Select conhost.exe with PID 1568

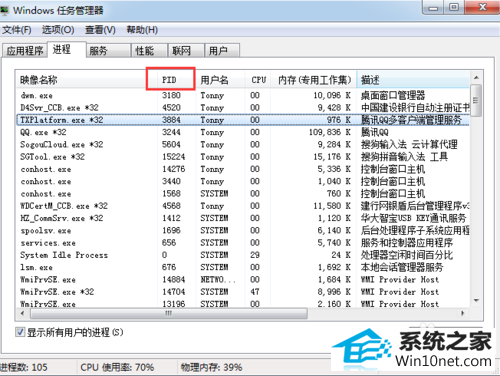[243, 194]
